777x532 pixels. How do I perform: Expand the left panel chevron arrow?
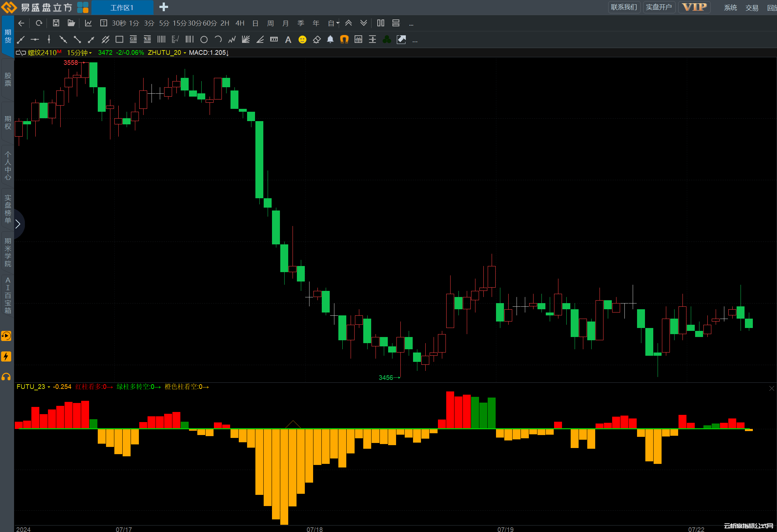18,224
